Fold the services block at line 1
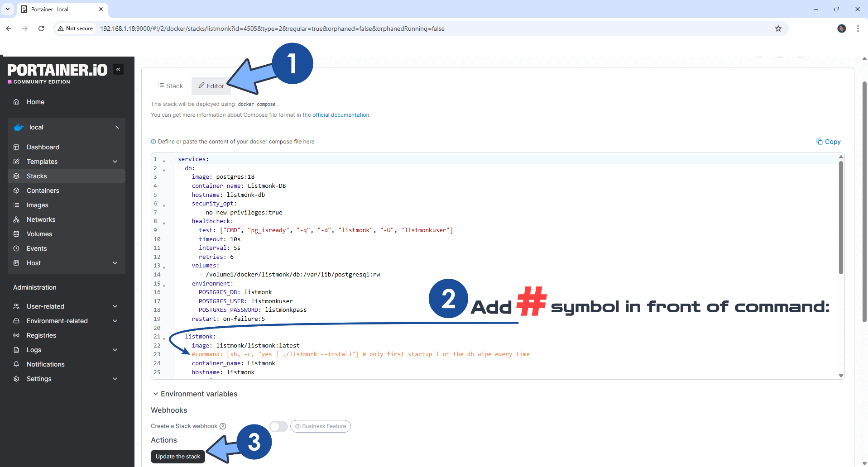Image resolution: width=868 pixels, height=467 pixels. point(164,160)
